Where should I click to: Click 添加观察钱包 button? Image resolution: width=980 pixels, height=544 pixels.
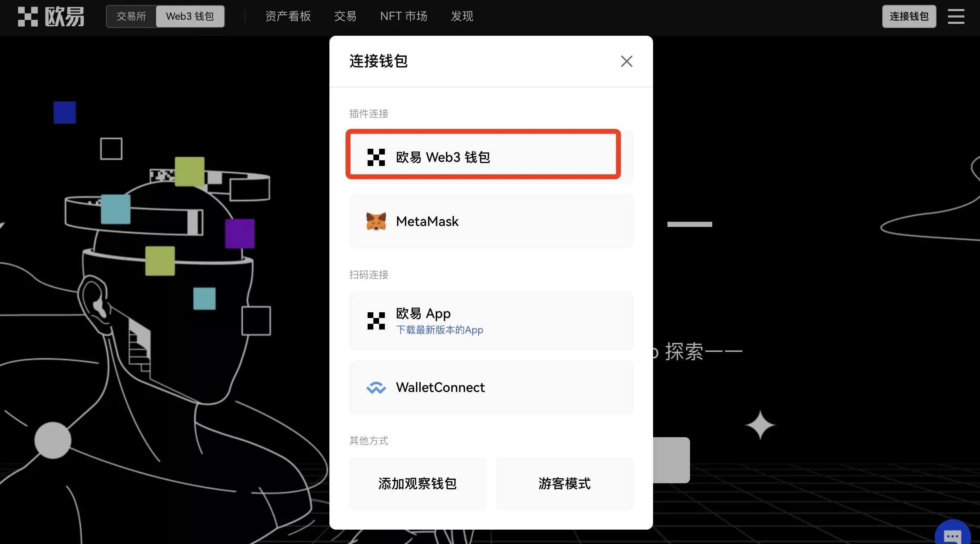(416, 482)
